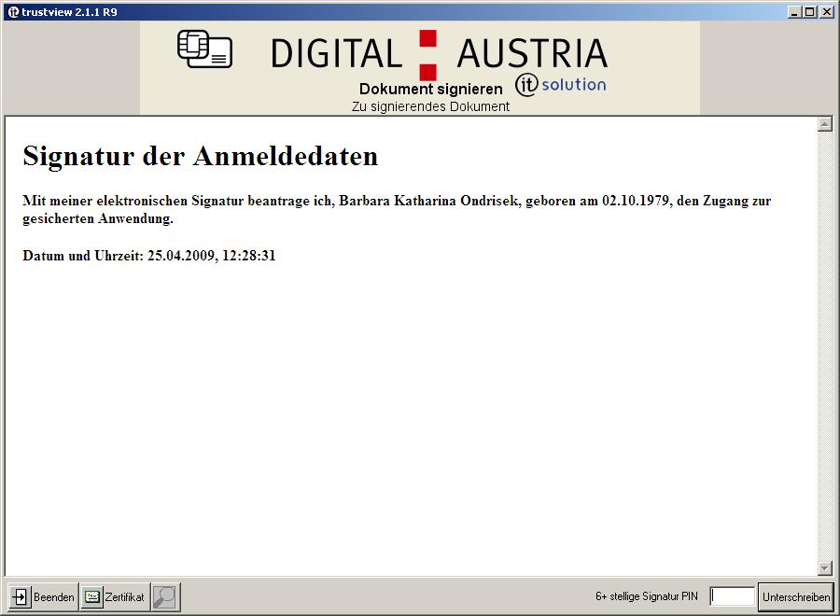Click the '6+ stellige Signatur PIN' label
The image size is (840, 616).
point(646,596)
